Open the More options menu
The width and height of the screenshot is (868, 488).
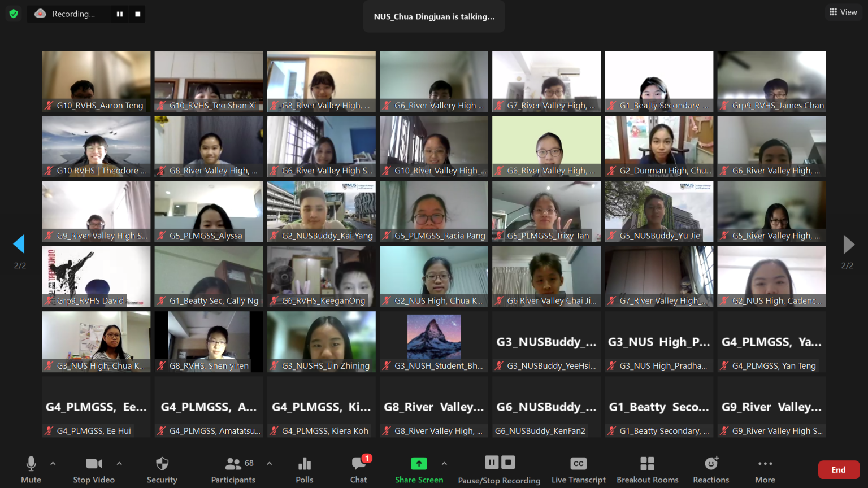coord(765,469)
